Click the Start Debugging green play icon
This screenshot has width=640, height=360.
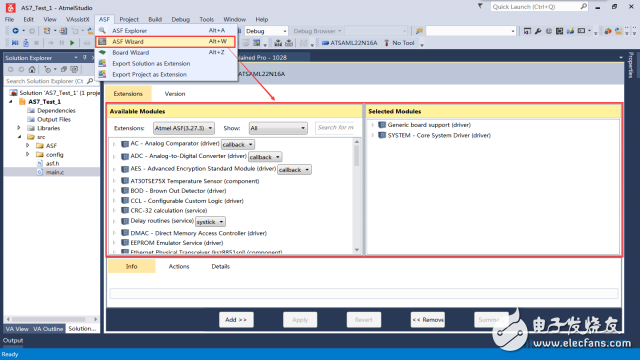(72, 43)
